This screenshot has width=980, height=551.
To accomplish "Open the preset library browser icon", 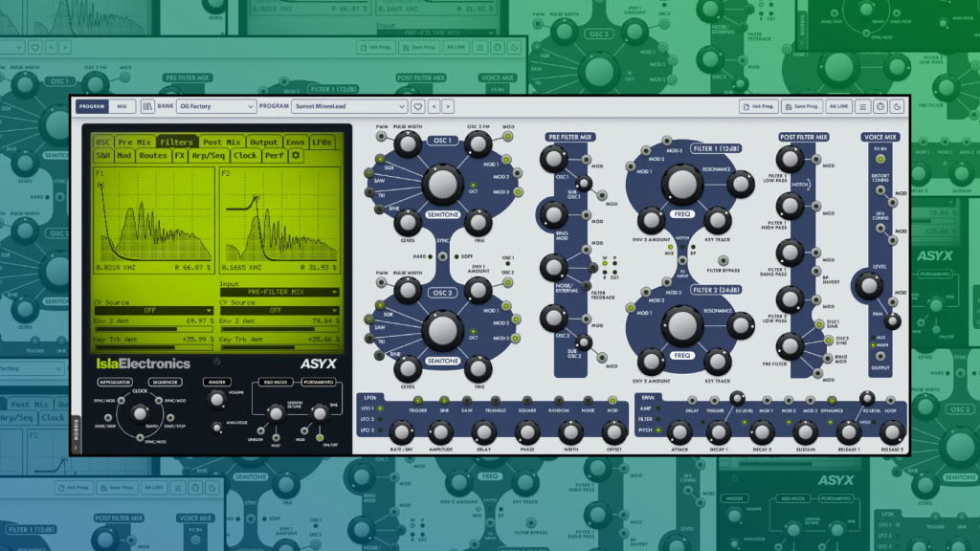I will (147, 106).
